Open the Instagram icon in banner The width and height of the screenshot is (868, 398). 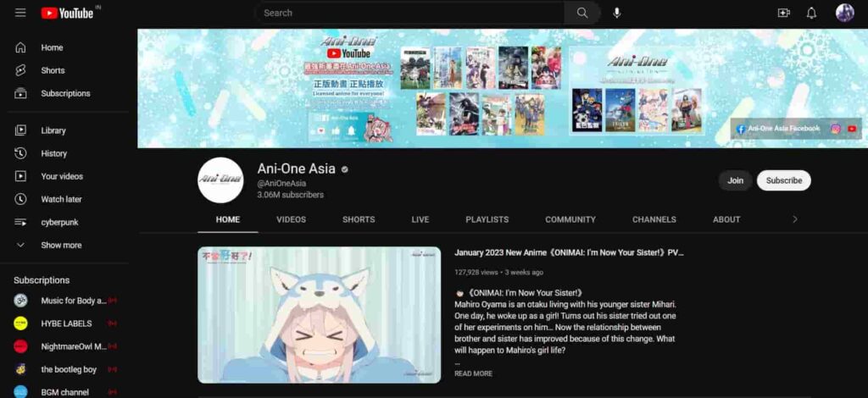[835, 129]
